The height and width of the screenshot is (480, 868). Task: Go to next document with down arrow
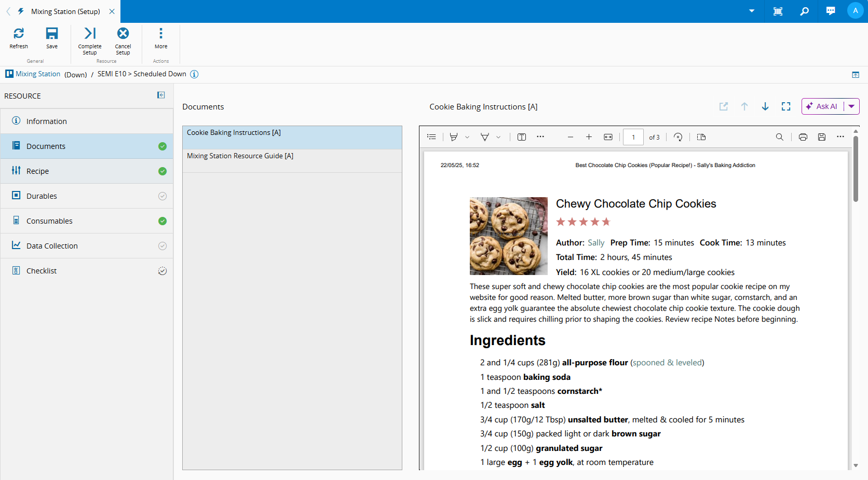765,106
